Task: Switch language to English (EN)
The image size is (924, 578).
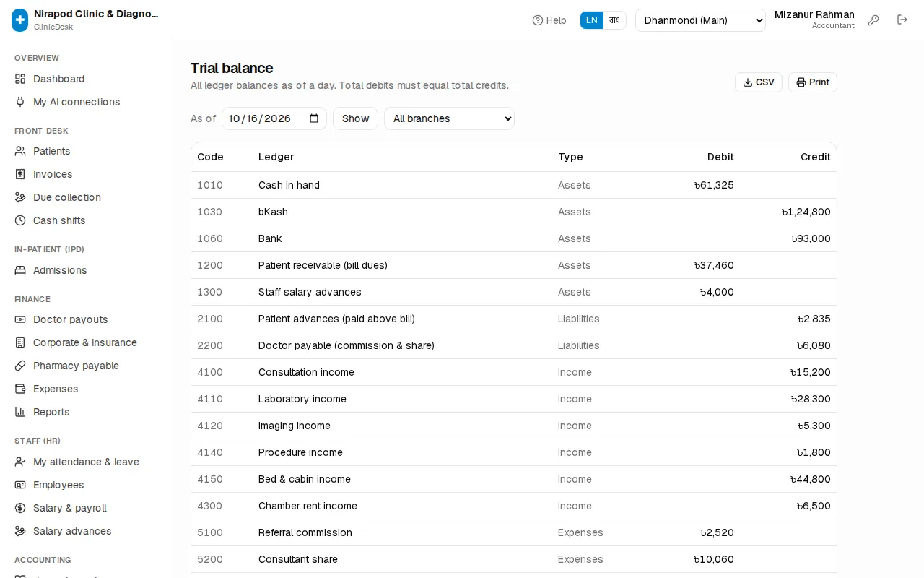Action: tap(592, 20)
